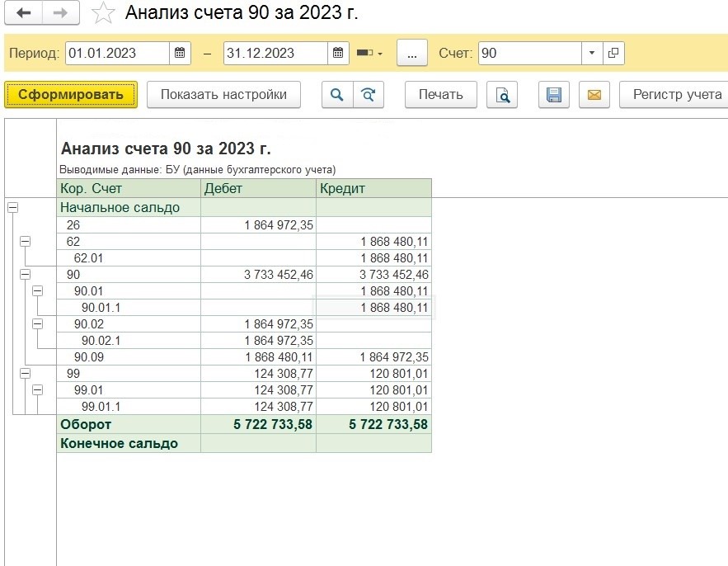Open account form icon beside Счет field
Image resolution: width=728 pixels, height=566 pixels.
[613, 53]
